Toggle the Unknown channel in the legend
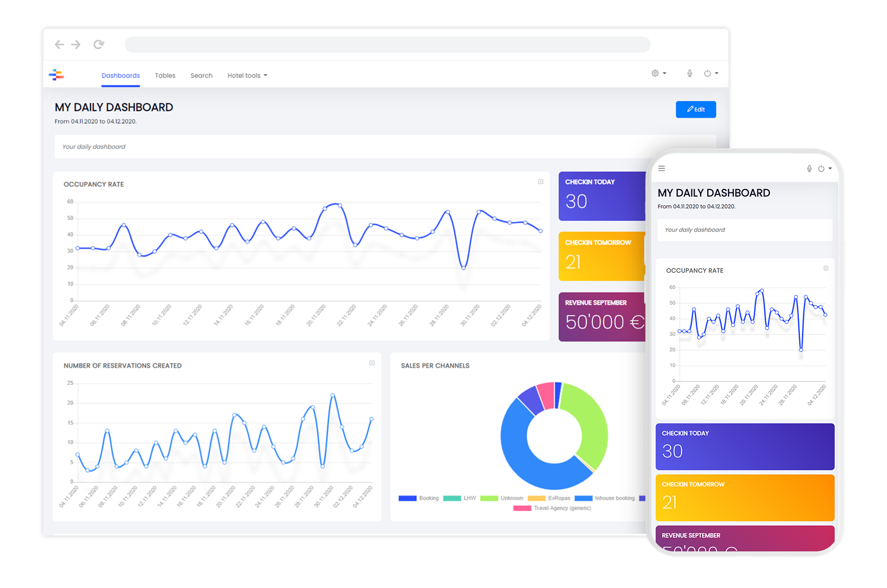 (x=502, y=498)
